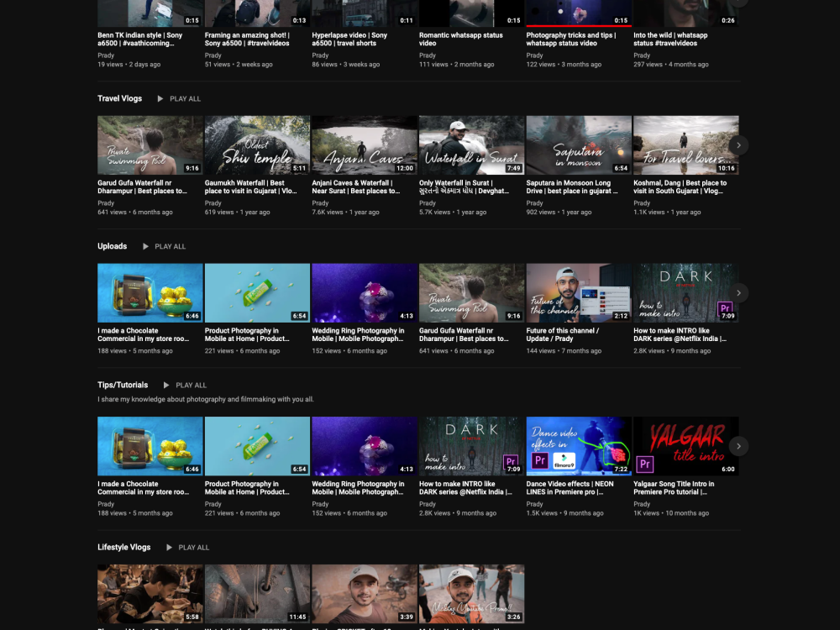
Task: Open the 11:45 Lifestyle Vlogs thumbnail
Action: click(x=257, y=594)
